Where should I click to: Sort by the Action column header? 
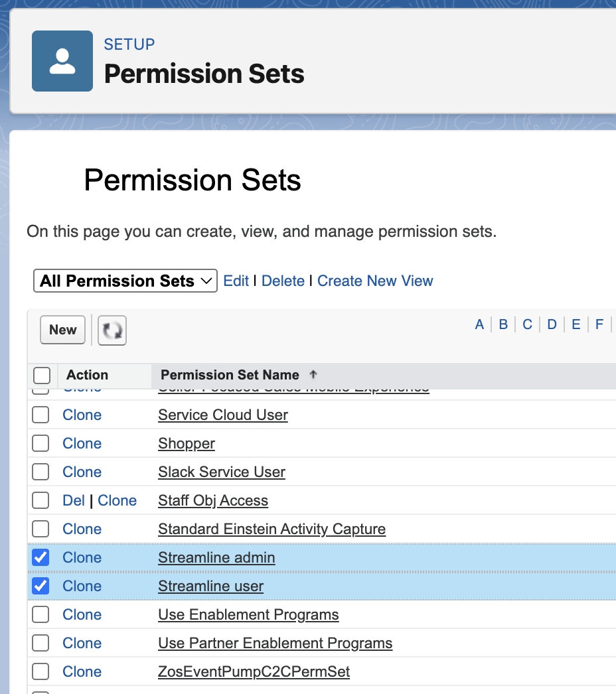click(87, 375)
